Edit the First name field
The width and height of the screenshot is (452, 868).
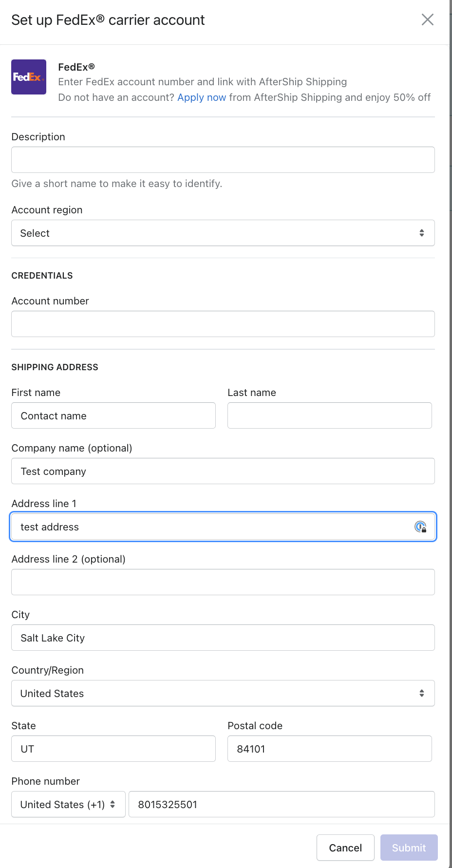[113, 415]
